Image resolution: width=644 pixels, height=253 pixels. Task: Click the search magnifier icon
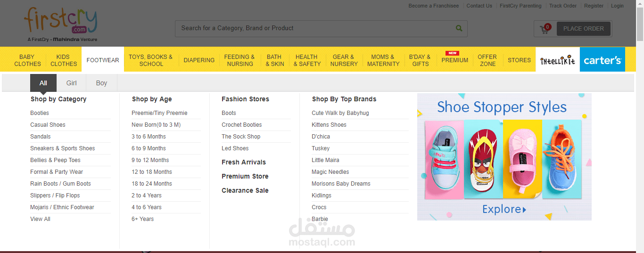[459, 28]
